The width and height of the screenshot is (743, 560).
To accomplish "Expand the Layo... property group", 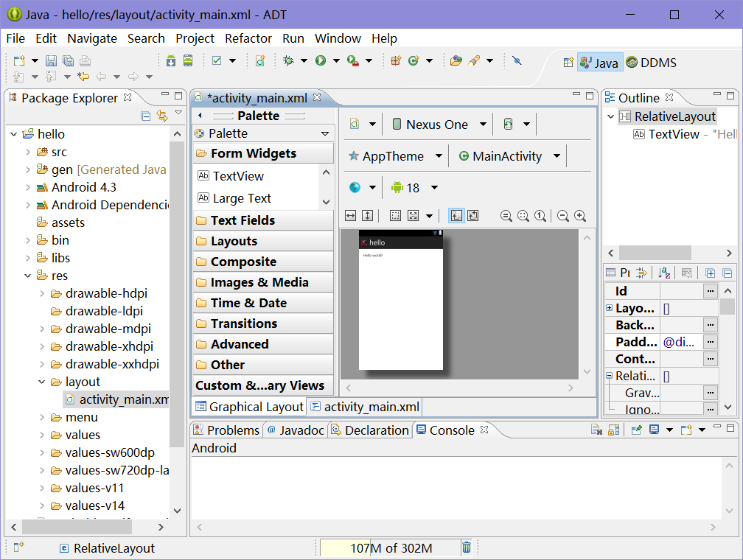I will click(x=610, y=308).
